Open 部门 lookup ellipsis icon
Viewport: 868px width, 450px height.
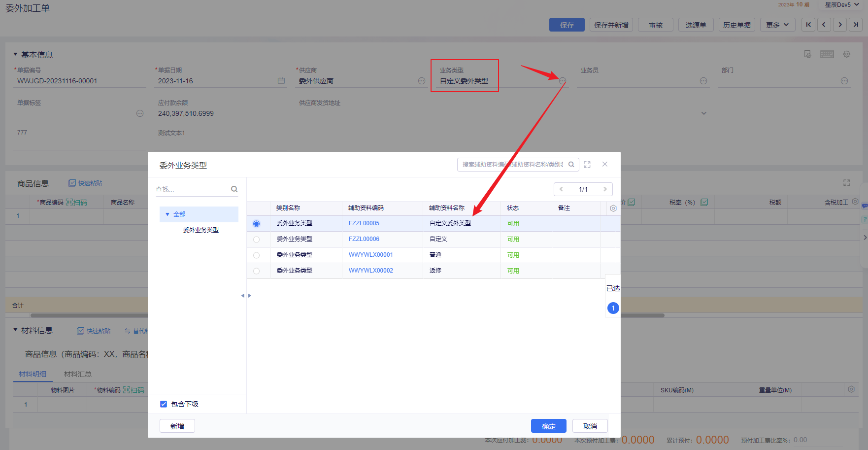tap(844, 81)
